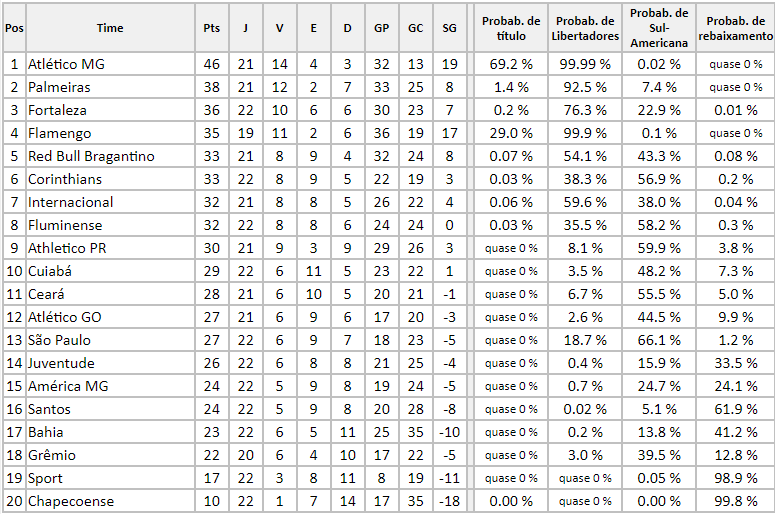Select the Chapecoense team name
Image resolution: width=775 pixels, height=514 pixels.
(x=71, y=501)
